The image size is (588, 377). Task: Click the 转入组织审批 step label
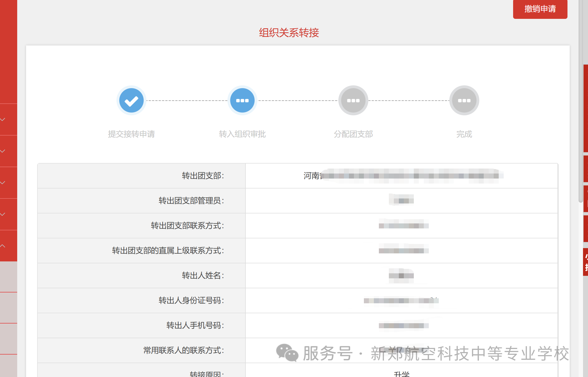click(242, 134)
